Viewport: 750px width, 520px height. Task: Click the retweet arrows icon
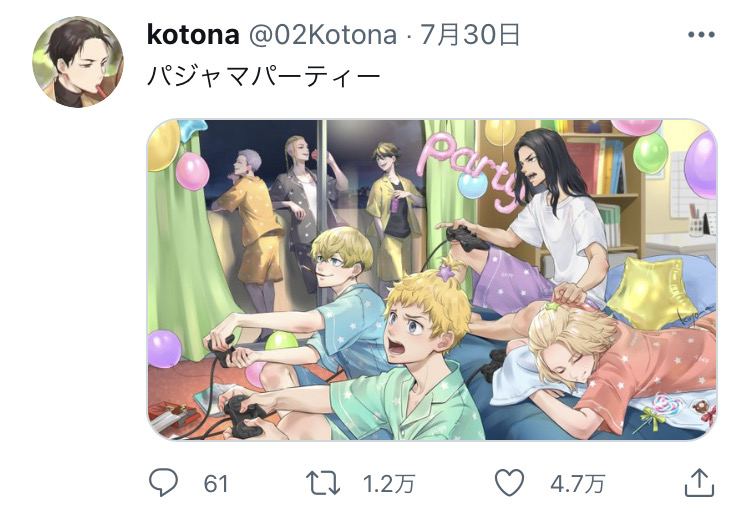(x=323, y=483)
